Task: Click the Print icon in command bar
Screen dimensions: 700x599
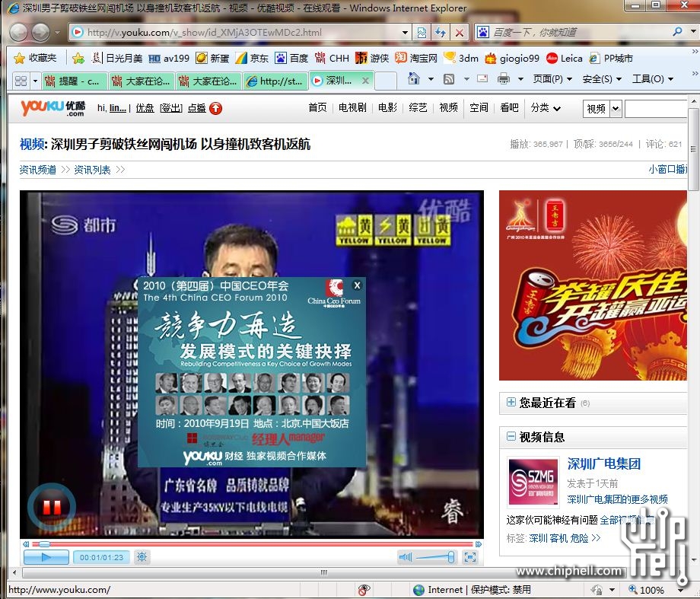Action: click(504, 79)
